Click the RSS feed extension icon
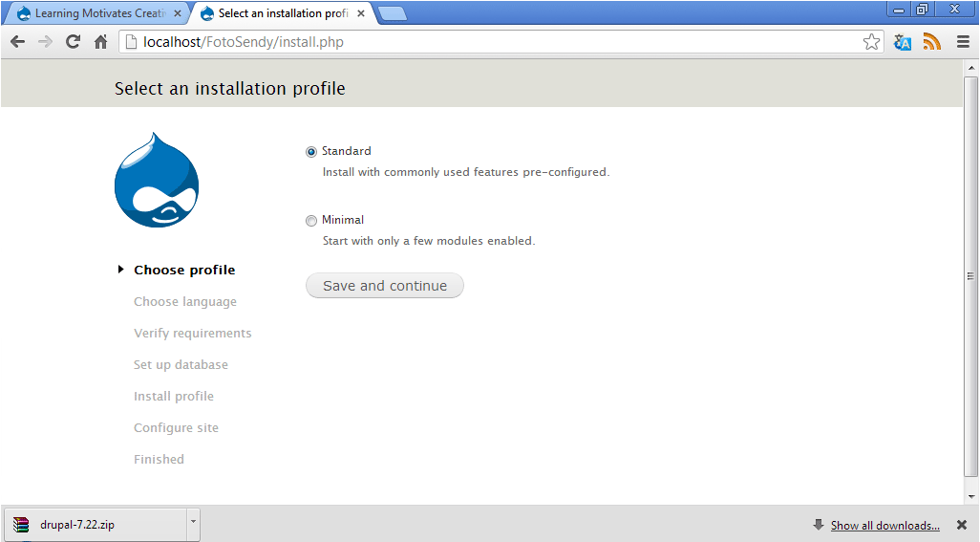980x542 pixels. coord(932,42)
